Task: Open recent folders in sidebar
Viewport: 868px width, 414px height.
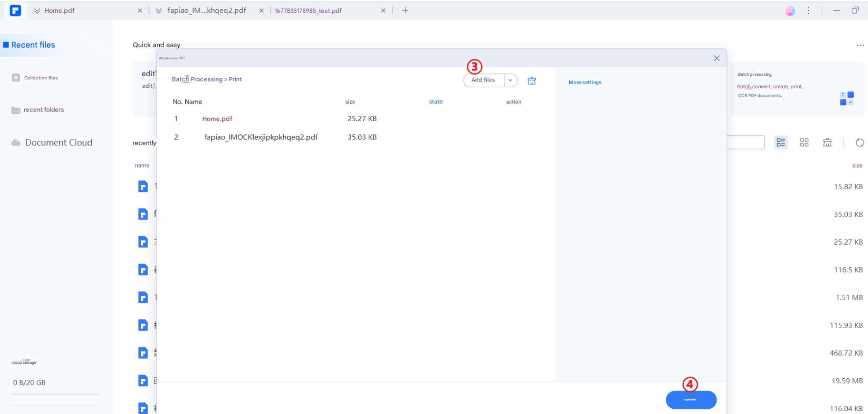Action: pyautogui.click(x=43, y=110)
